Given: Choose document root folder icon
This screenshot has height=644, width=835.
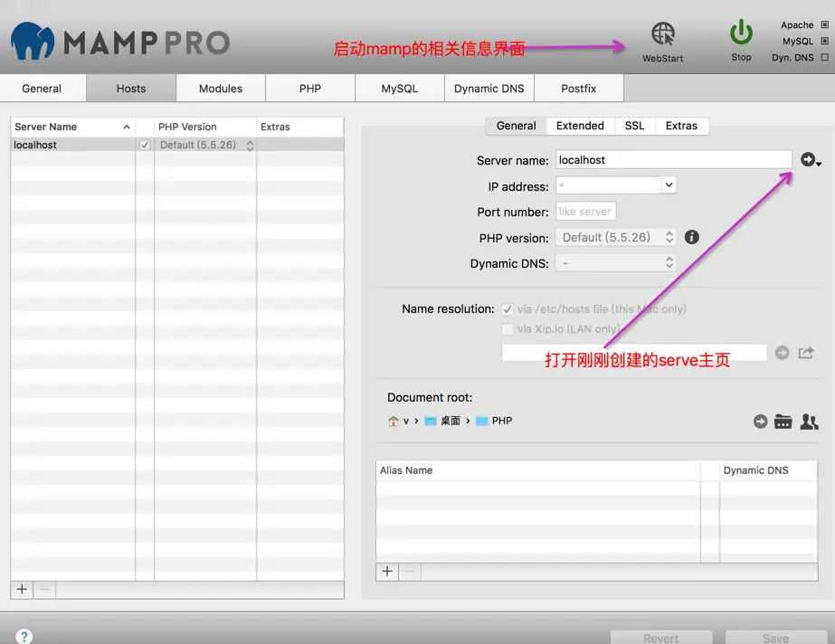Looking at the screenshot, I should click(x=783, y=421).
